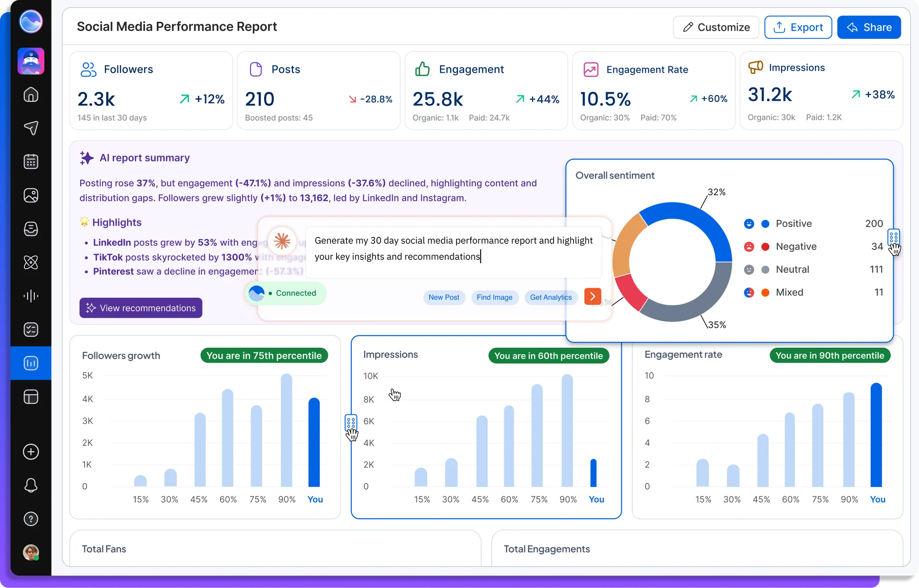Click the Neutral sentiment legend row
The image size is (919, 588).
[813, 269]
